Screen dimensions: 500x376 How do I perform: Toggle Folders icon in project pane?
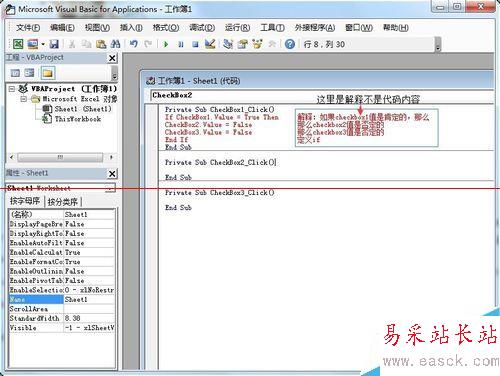48,73
